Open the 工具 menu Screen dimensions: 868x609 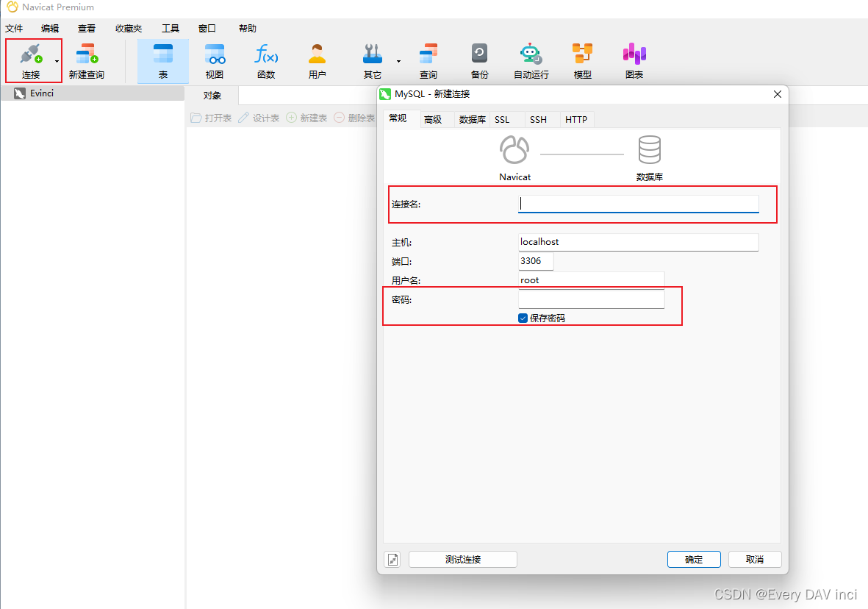click(170, 28)
